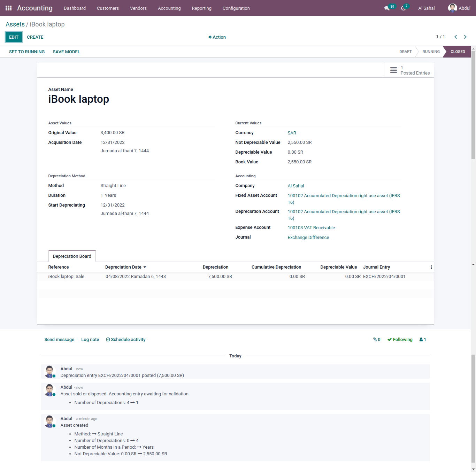Open the apps grid menu icon
The height and width of the screenshot is (472, 476).
click(x=9, y=8)
